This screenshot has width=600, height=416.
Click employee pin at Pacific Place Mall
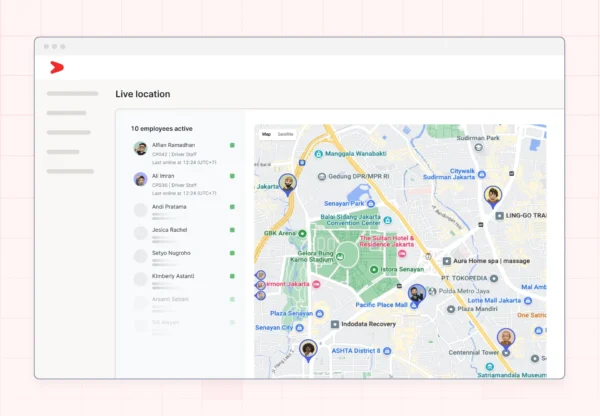point(417,295)
